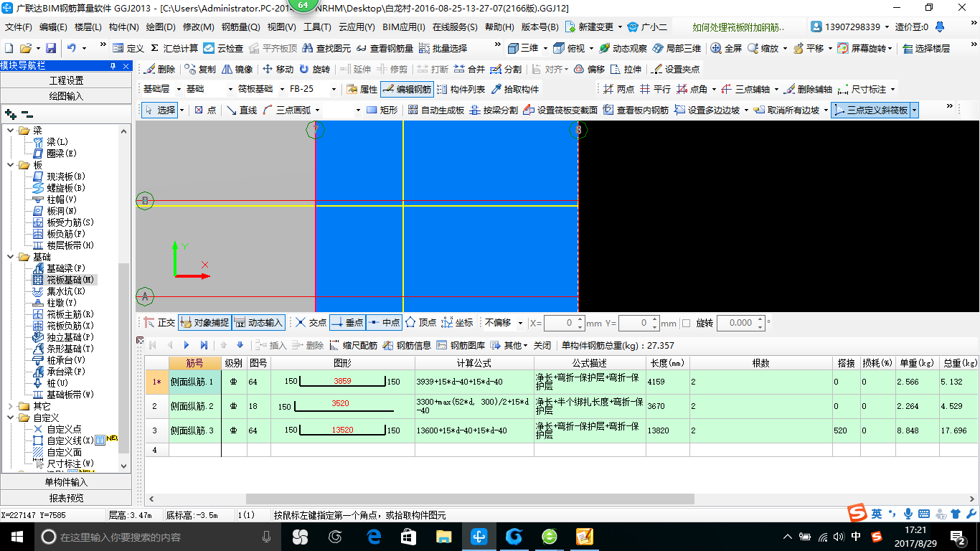This screenshot has height=551, width=980.
Task: Click the rebar table horizontal scrollbar
Action: pyautogui.click(x=470, y=499)
